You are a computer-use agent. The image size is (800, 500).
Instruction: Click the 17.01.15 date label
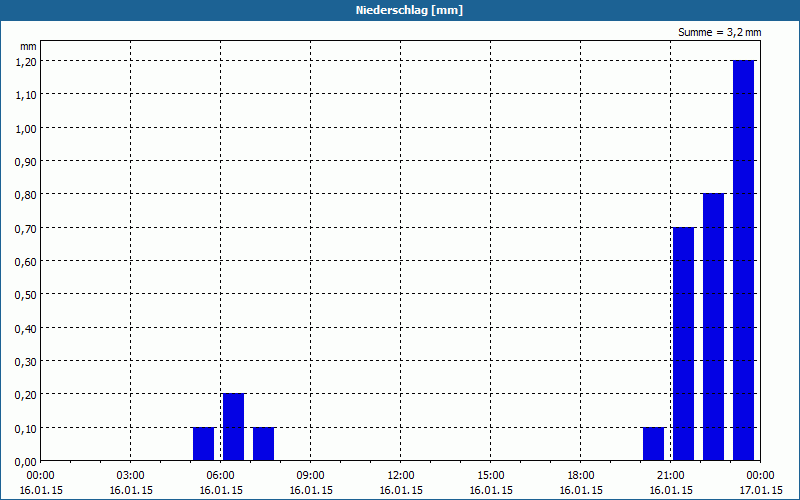coord(760,490)
